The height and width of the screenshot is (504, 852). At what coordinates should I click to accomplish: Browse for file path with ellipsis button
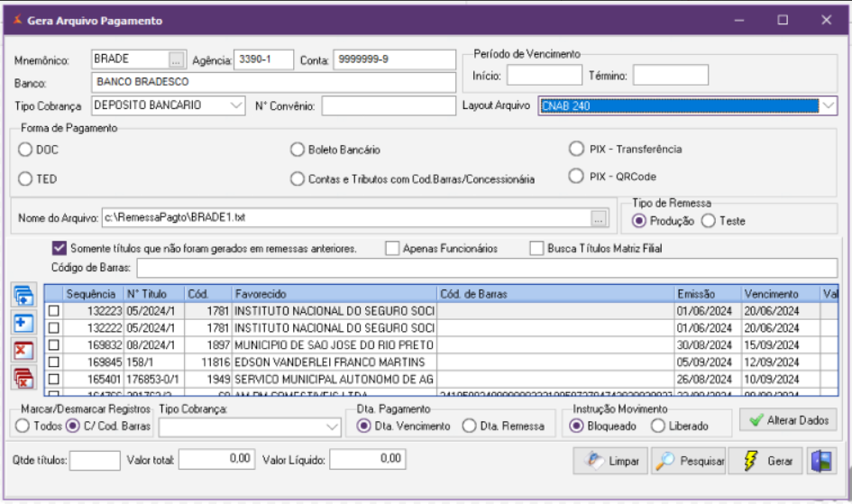[598, 218]
